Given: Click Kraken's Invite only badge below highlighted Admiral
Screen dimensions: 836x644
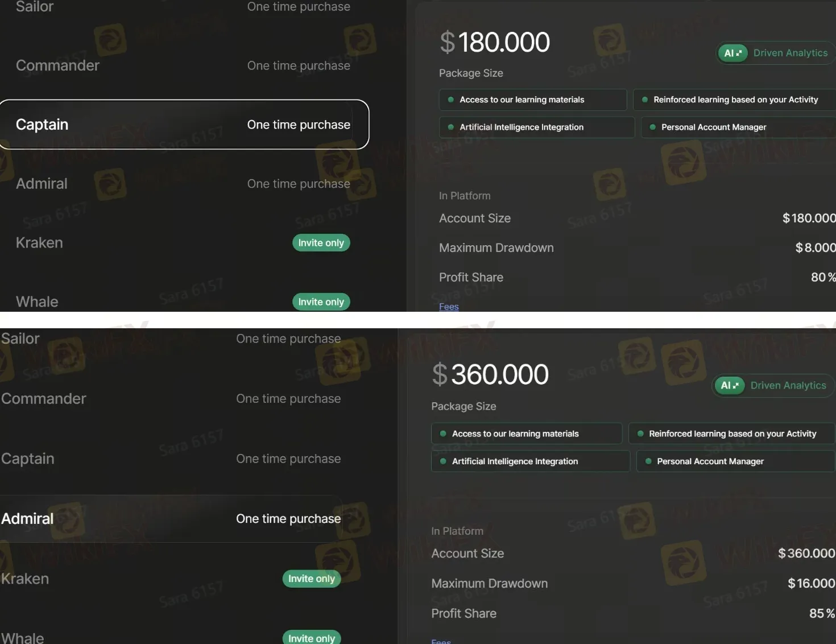Looking at the screenshot, I should 312,579.
